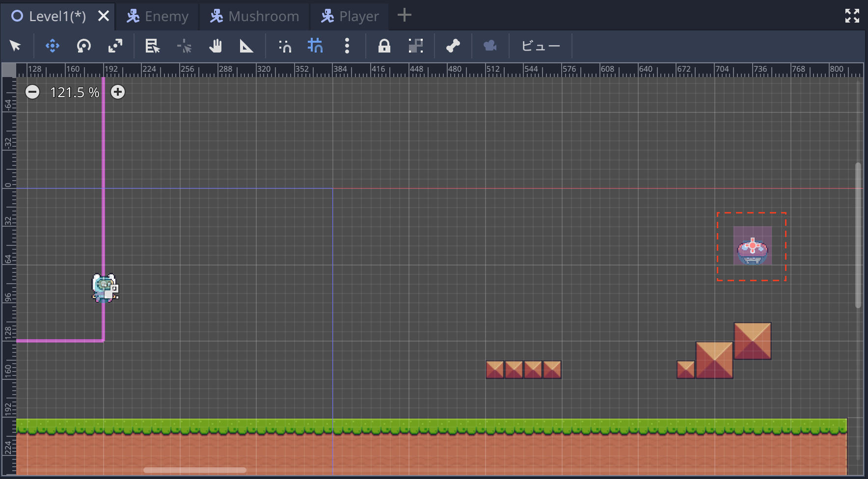Switch to the Enemy scene tab
868x479 pixels.
[157, 16]
